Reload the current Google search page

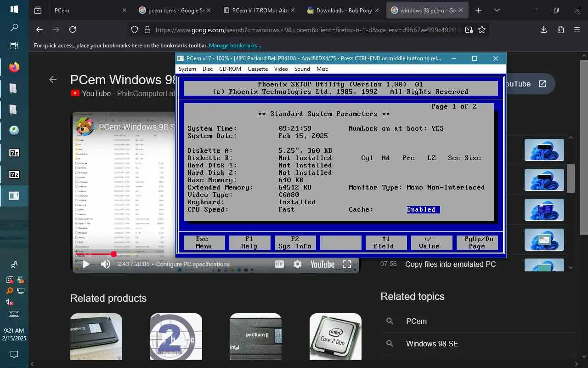73,29
